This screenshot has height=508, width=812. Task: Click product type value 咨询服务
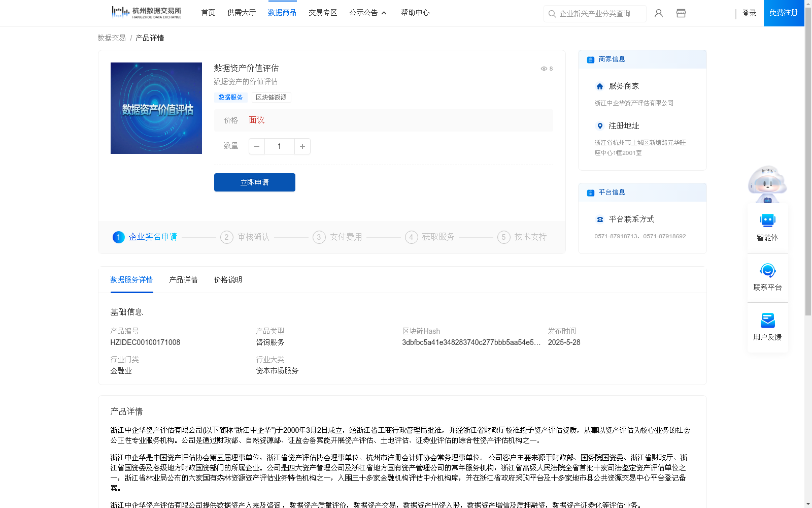270,342
